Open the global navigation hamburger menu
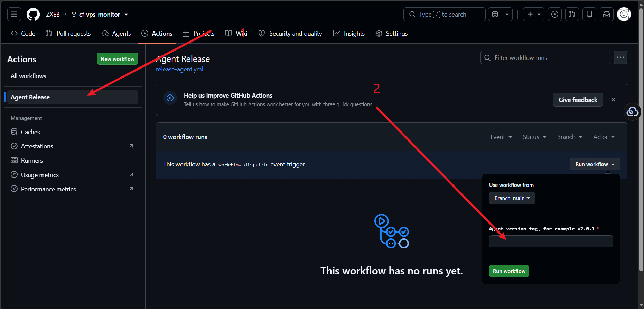644x309 pixels. click(x=14, y=14)
